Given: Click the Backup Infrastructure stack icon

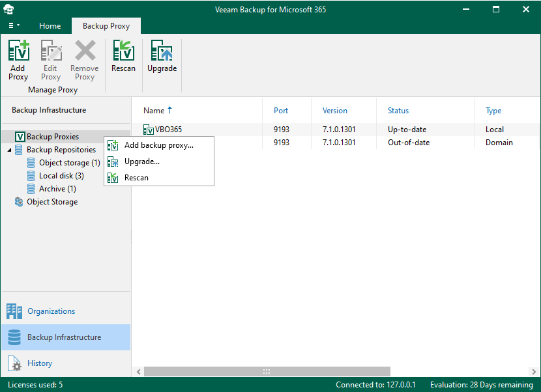Looking at the screenshot, I should pos(14,337).
